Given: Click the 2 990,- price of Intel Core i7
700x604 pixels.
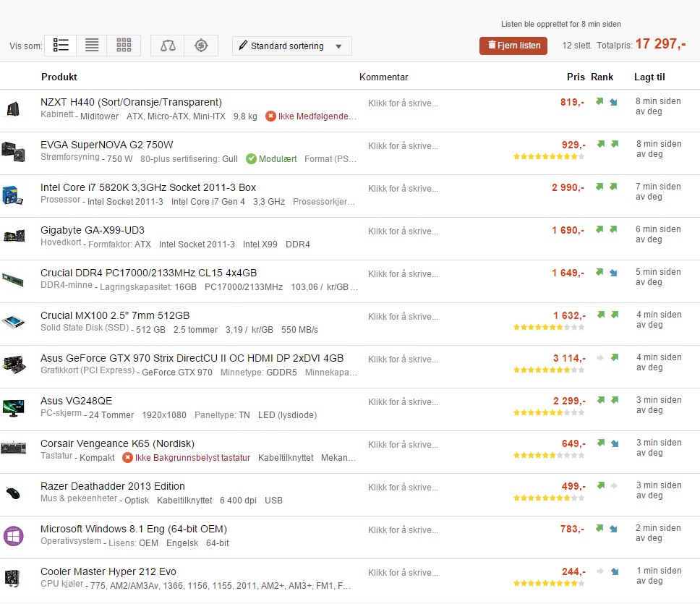Looking at the screenshot, I should pyautogui.click(x=568, y=187).
